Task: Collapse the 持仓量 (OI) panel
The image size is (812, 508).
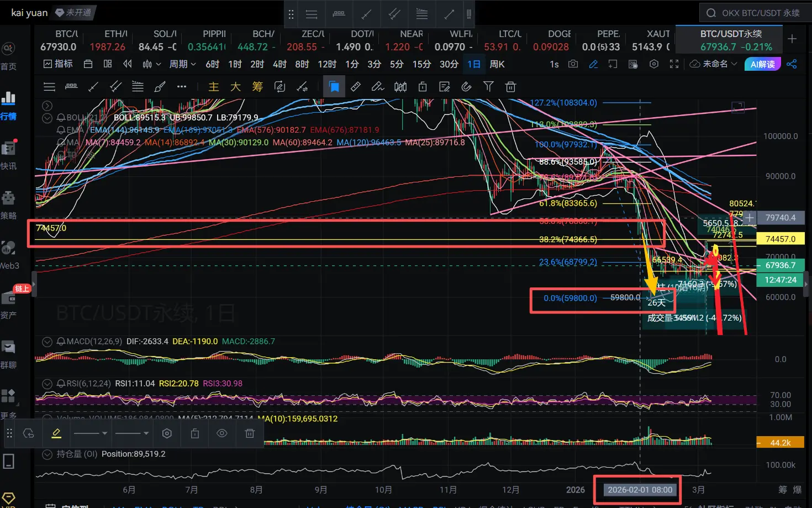Action: (x=47, y=454)
